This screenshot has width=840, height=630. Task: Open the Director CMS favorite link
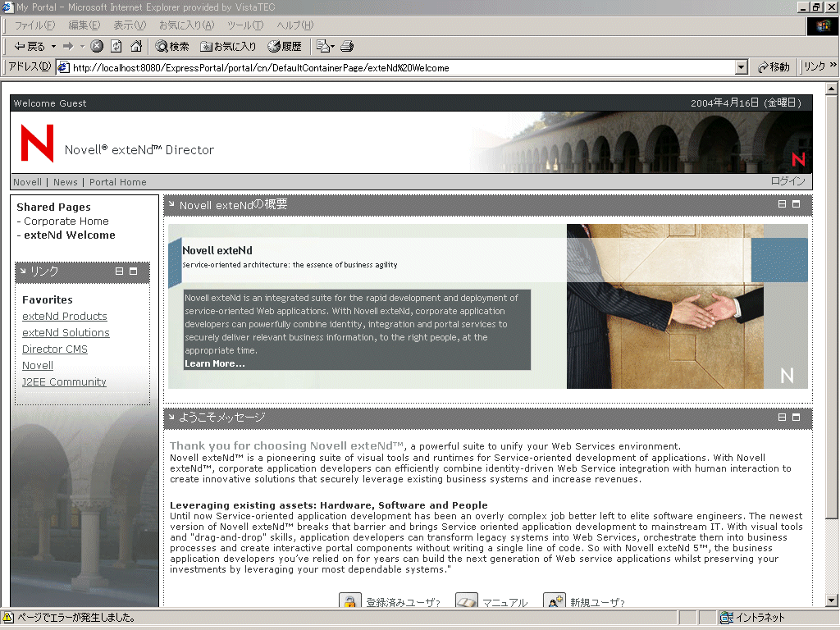[55, 349]
